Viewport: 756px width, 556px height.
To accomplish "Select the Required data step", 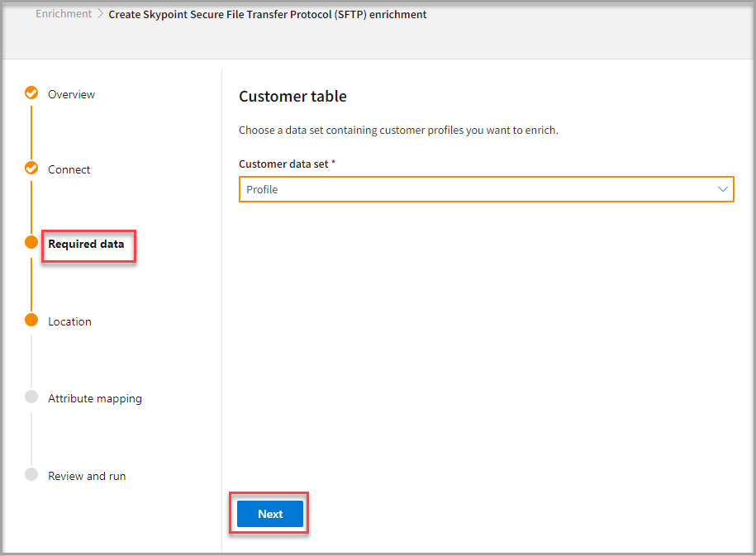I will click(86, 244).
